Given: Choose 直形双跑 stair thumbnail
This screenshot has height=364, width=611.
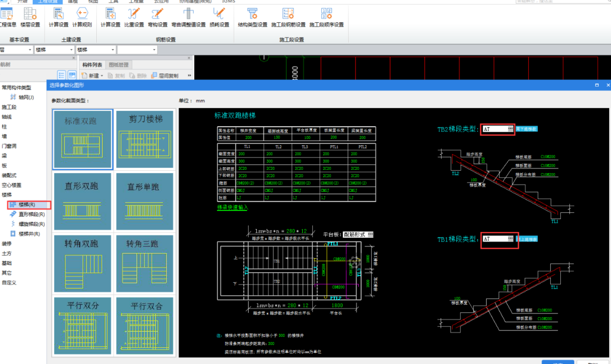Looking at the screenshot, I should coord(83,201).
